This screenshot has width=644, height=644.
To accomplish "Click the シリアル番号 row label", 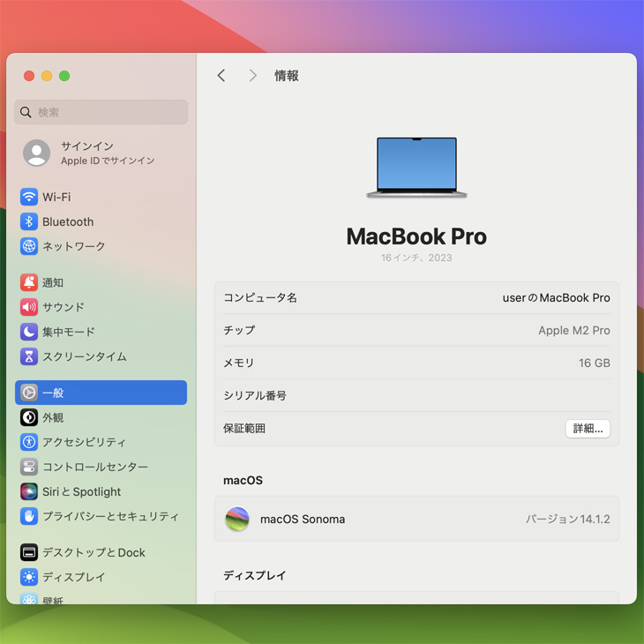I will 255,395.
